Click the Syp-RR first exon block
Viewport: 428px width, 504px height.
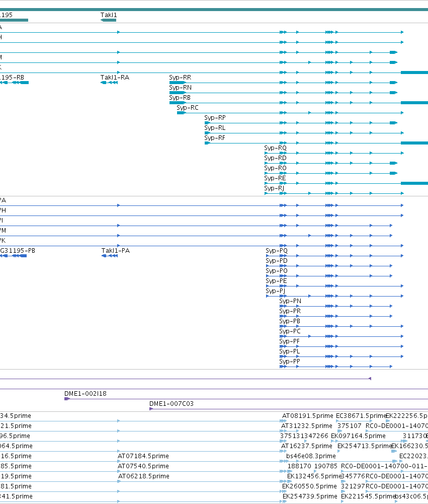pos(178,83)
